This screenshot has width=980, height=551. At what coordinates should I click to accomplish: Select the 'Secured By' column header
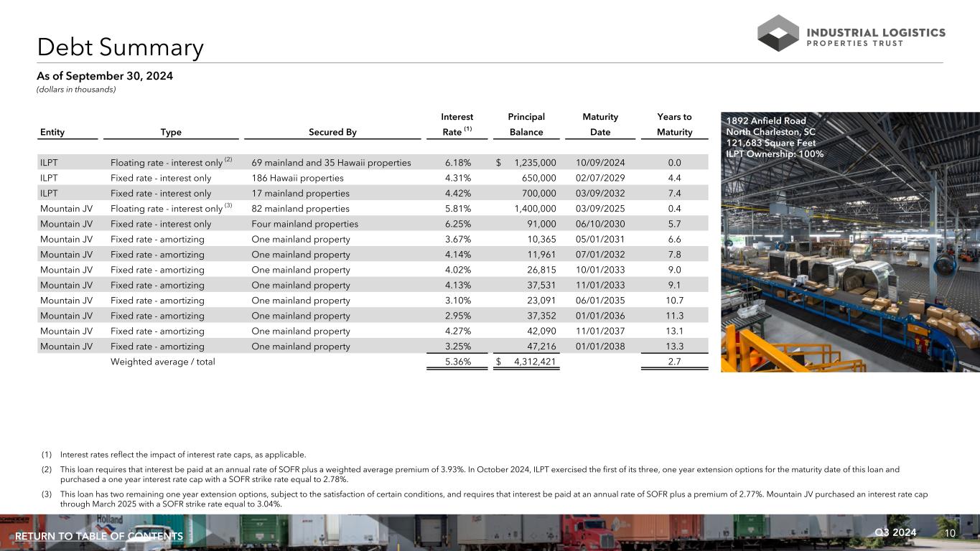[x=332, y=132]
